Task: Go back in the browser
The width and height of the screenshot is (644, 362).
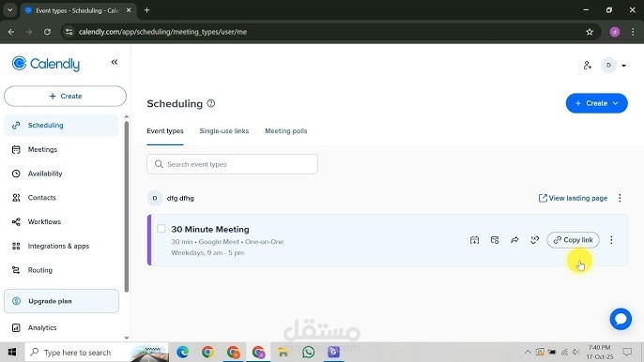Action: pyautogui.click(x=11, y=32)
